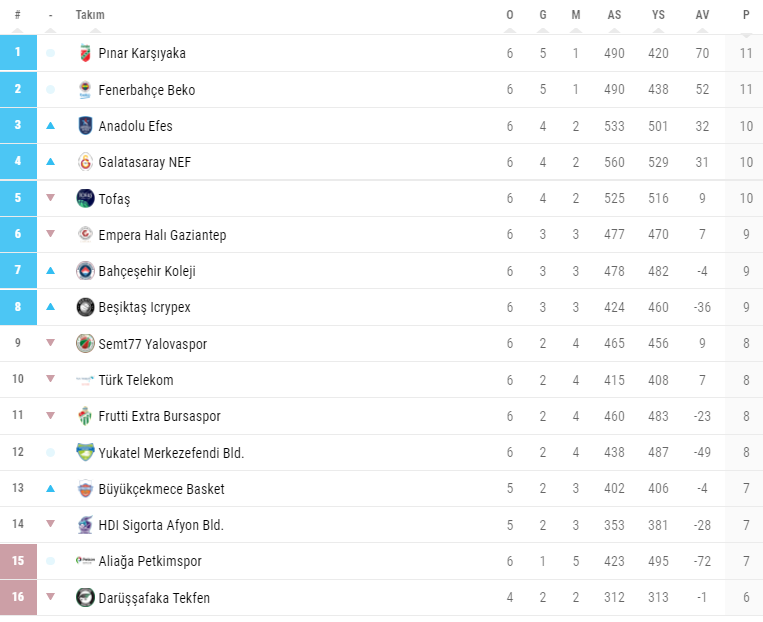Sort the table by the P points column

[x=746, y=15]
